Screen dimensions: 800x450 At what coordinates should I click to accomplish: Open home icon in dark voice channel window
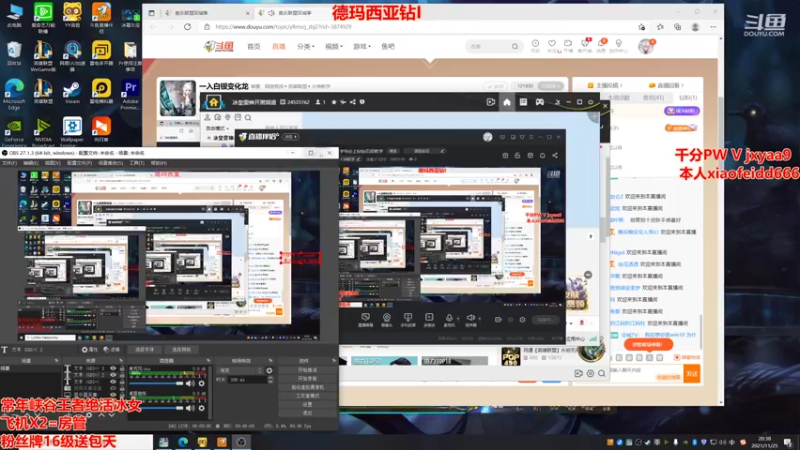pos(507,102)
